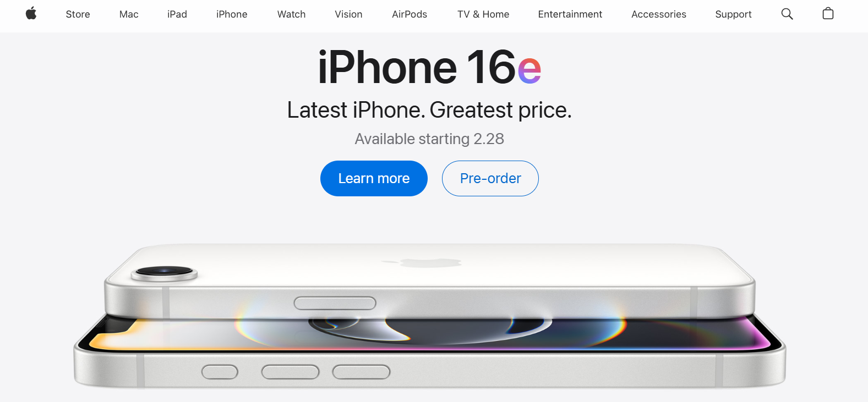This screenshot has width=868, height=402.
Task: Open the Accessories menu
Action: click(659, 14)
